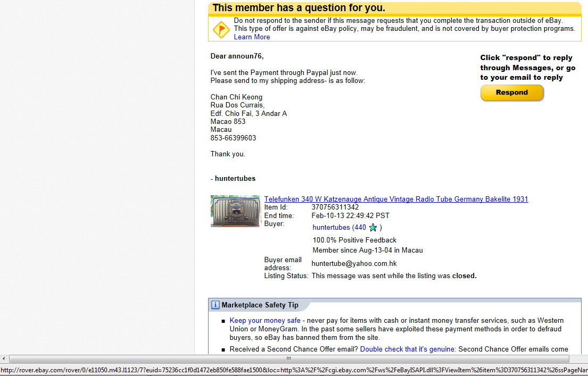
Task: Click the scrollbar left arrow
Action: tap(4, 359)
